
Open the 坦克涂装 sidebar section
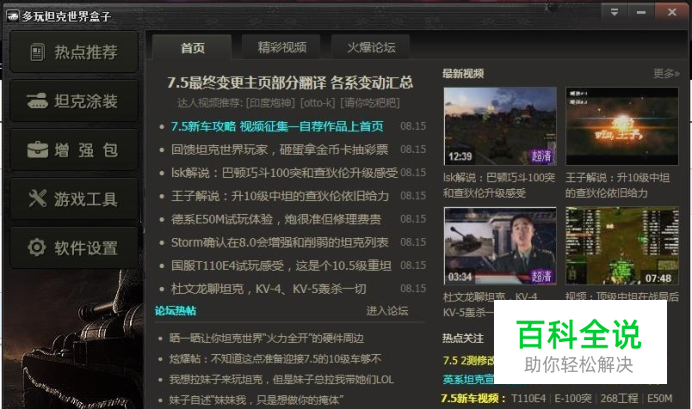tap(74, 101)
